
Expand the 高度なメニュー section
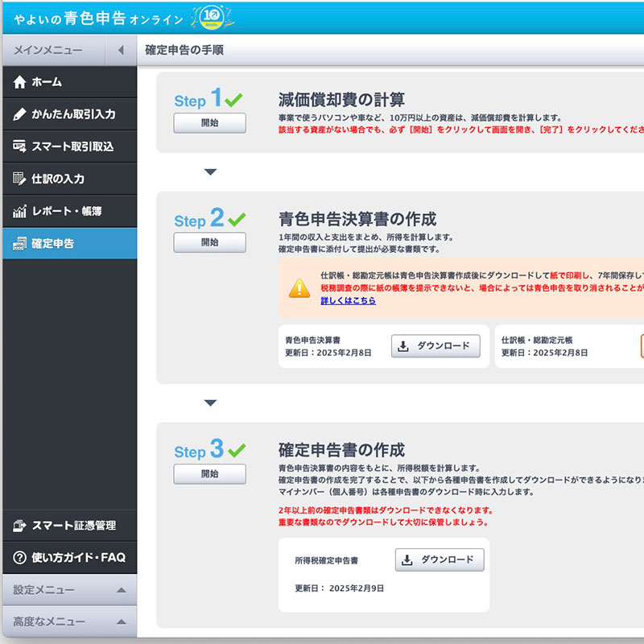[121, 621]
